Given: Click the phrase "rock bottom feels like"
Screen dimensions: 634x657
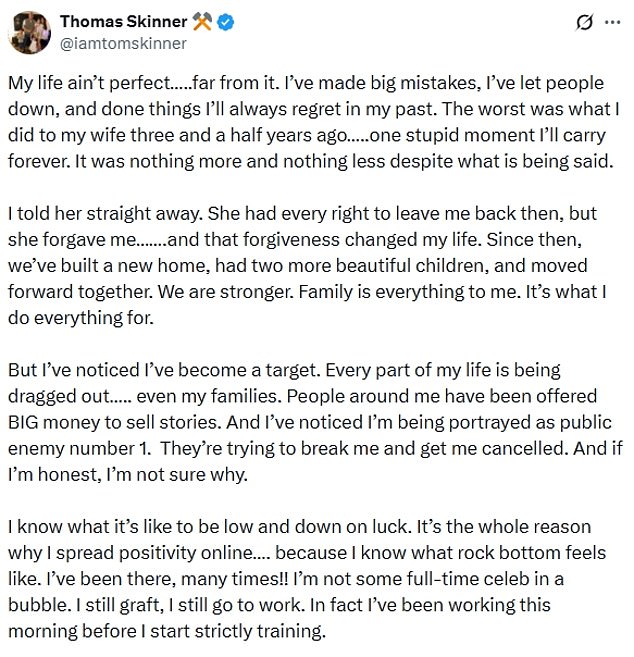Looking at the screenshot, I should 307,566.
